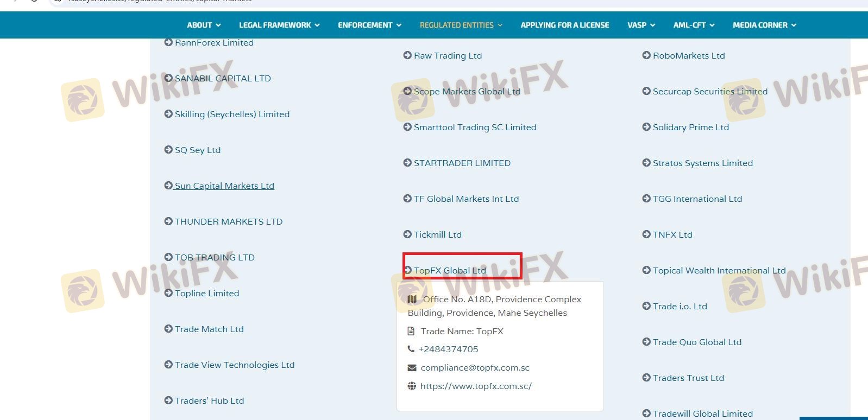Viewport: 868px width, 420px height.
Task: Open the ENFORCEMENT dropdown
Action: point(369,25)
